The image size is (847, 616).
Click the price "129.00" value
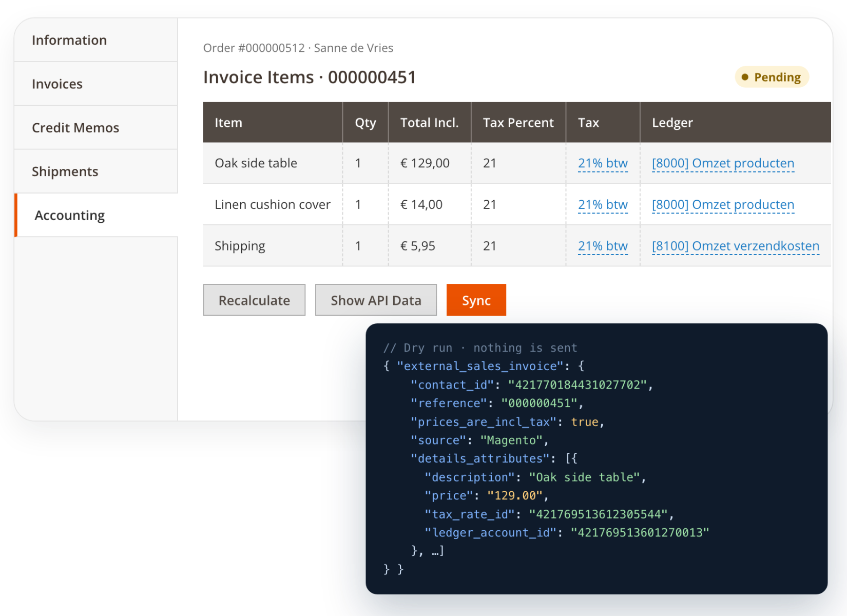[515, 496]
